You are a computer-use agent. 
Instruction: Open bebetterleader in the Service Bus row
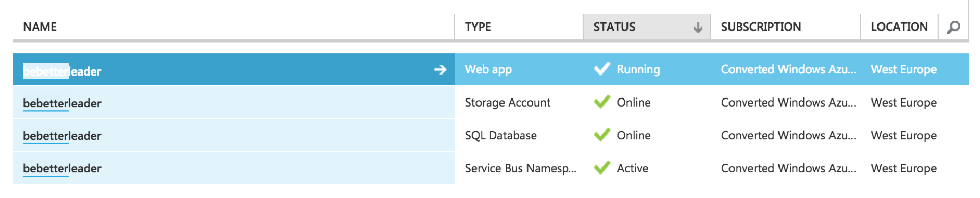[62, 168]
